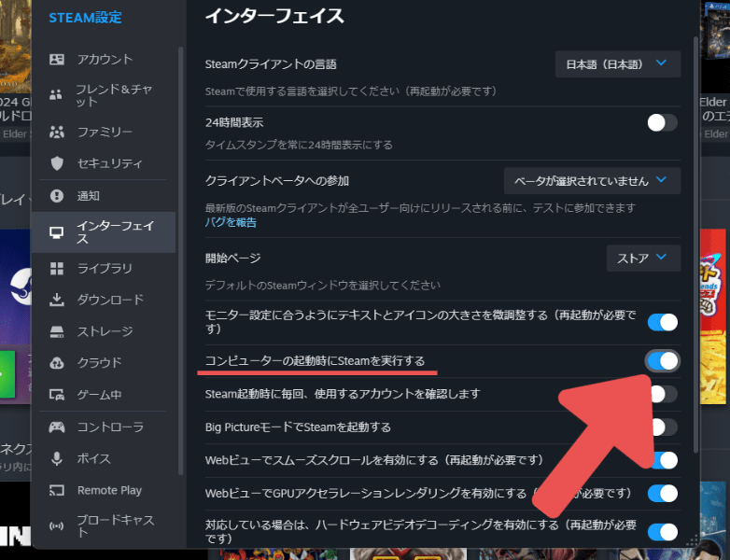
Task: Select コントローラ in the settings sidebar
Action: 104,427
